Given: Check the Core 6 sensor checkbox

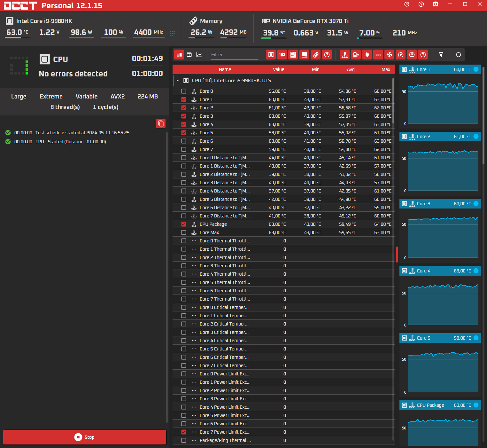Looking at the screenshot, I should tap(184, 141).
